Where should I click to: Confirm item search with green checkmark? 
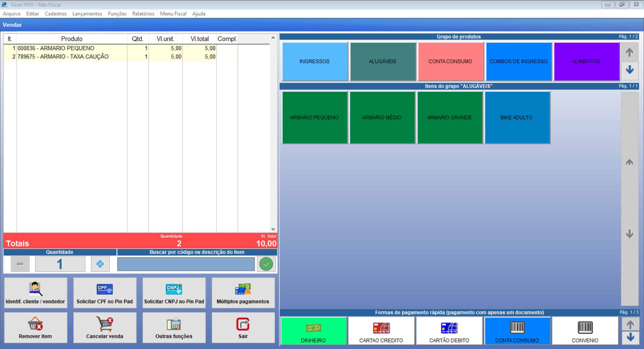point(266,264)
